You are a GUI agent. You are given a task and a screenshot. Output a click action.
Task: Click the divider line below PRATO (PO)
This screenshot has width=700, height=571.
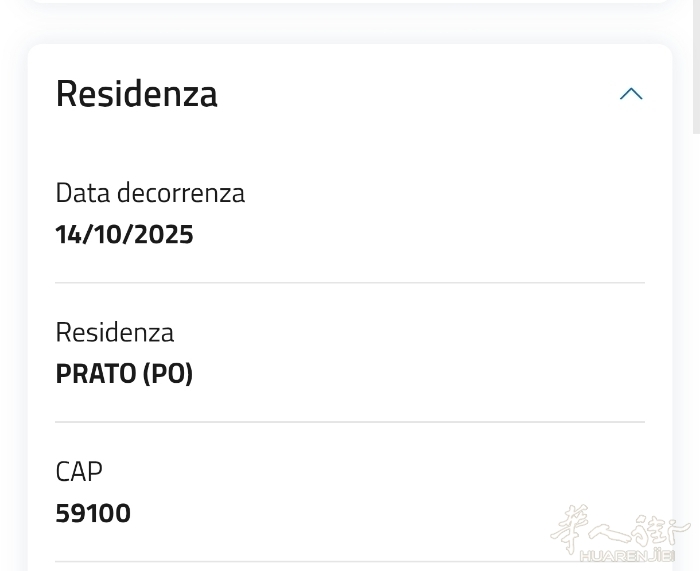[x=350, y=422]
